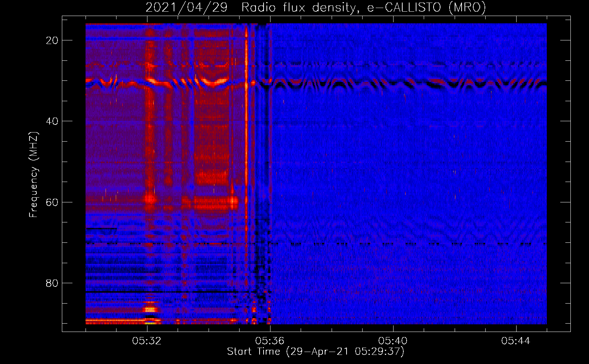
Task: Click the plot title "2021/04/29 Radio flux density, e-CALLISTO (MRO)"
Action: 316,8
